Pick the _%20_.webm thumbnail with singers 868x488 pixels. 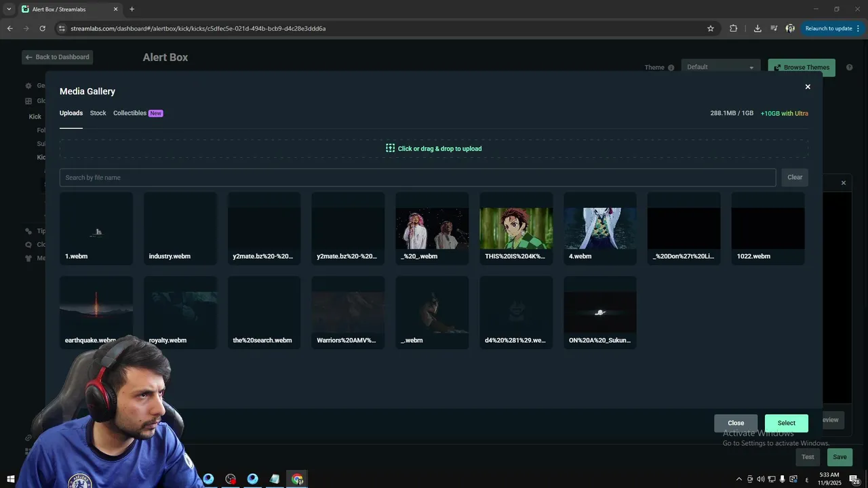click(432, 228)
